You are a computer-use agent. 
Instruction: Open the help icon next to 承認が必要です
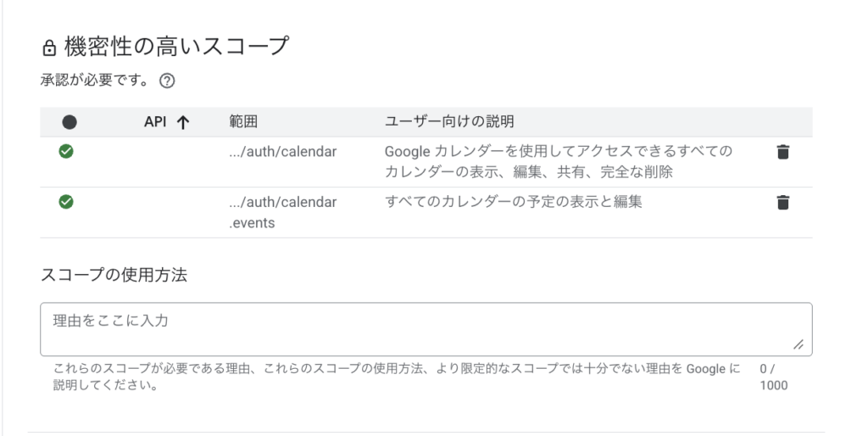(x=167, y=82)
